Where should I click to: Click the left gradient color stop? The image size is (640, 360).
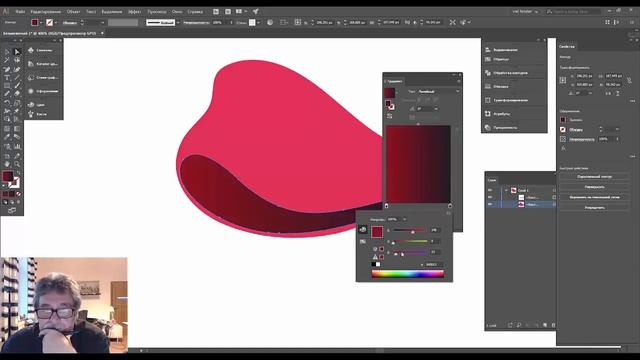click(387, 206)
